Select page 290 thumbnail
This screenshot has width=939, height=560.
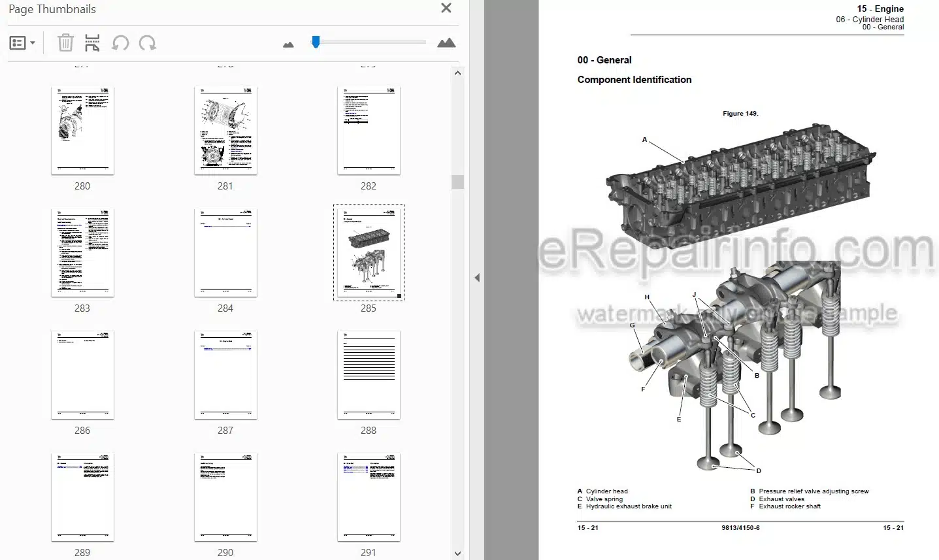(x=225, y=497)
